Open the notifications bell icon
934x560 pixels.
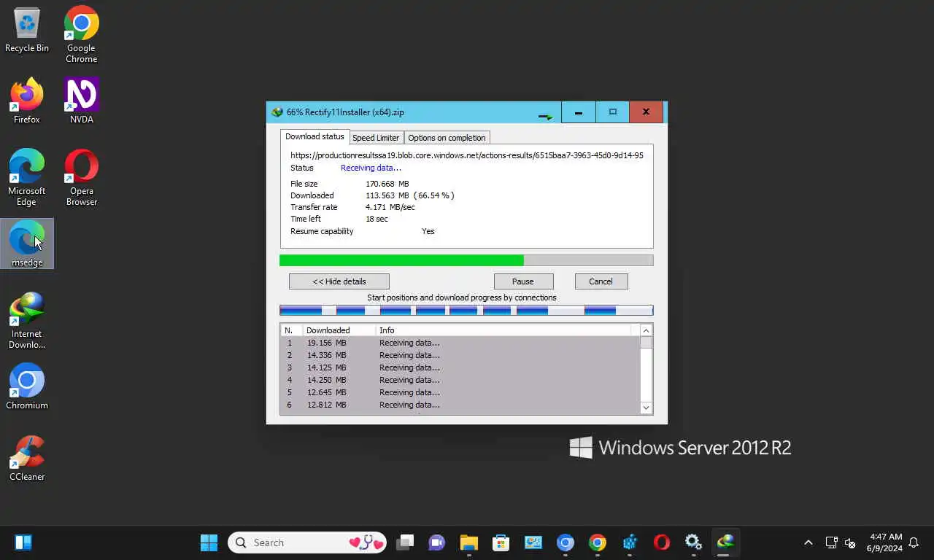tap(914, 542)
